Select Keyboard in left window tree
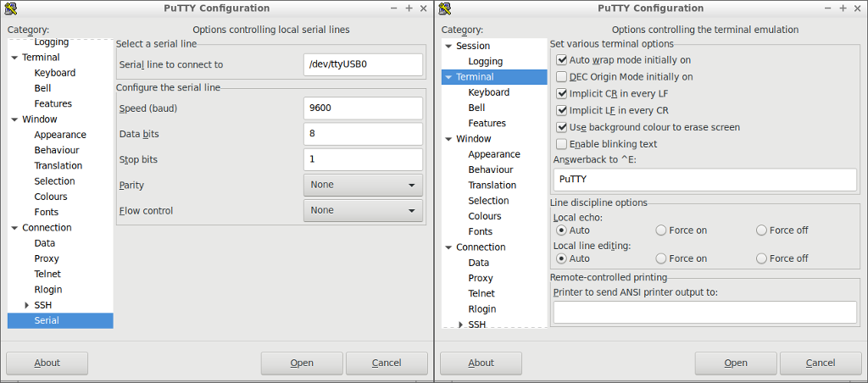The width and height of the screenshot is (868, 383). (55, 73)
